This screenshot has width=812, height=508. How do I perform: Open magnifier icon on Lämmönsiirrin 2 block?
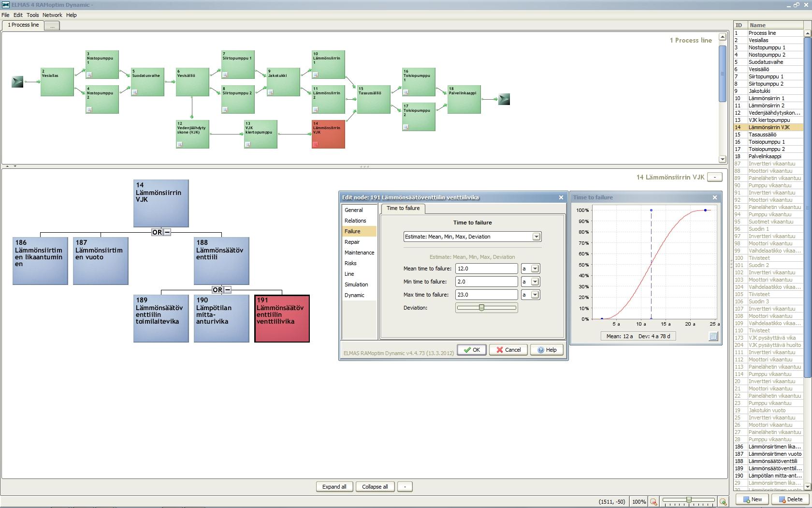[x=316, y=109]
